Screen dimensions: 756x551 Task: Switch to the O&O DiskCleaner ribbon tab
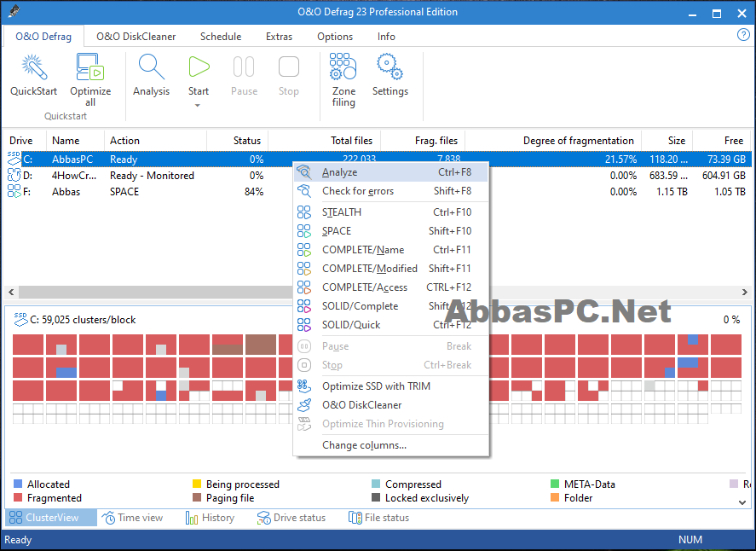(x=136, y=37)
